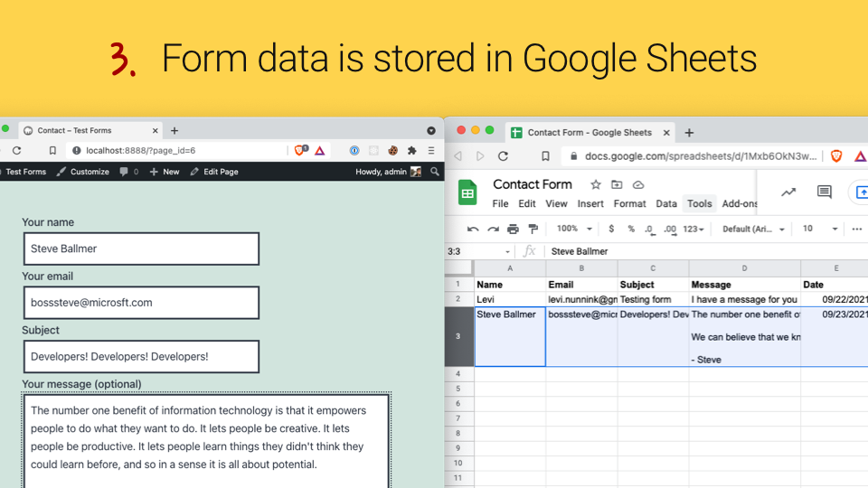Click Customize in WordPress admin bar
Screen dimensions: 868x488
[82, 172]
